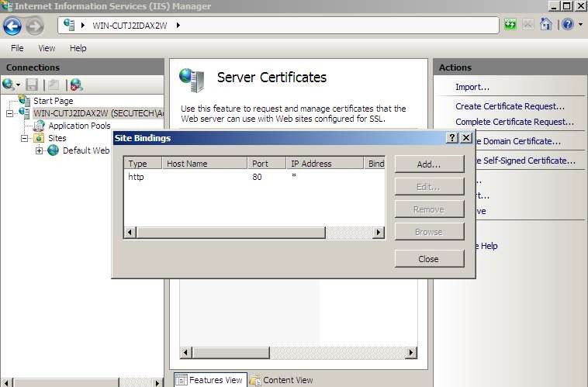Click the Remove button in Site Bindings

click(x=430, y=209)
